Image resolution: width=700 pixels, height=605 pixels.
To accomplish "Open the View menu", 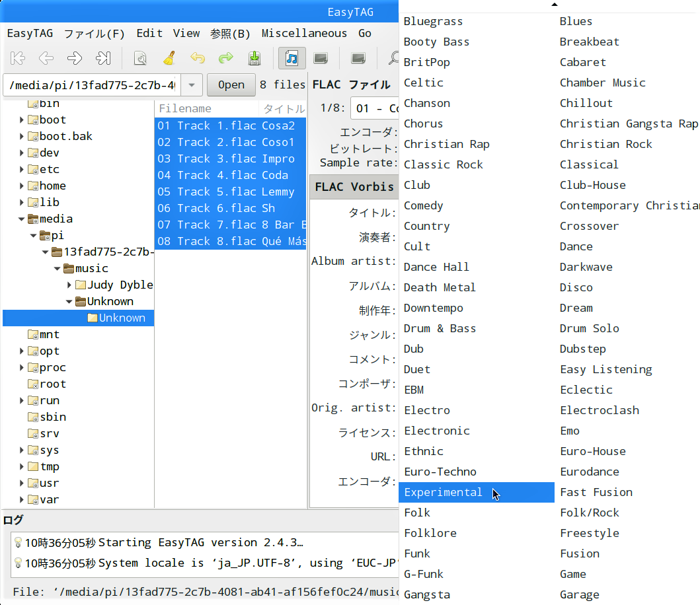I will point(186,34).
